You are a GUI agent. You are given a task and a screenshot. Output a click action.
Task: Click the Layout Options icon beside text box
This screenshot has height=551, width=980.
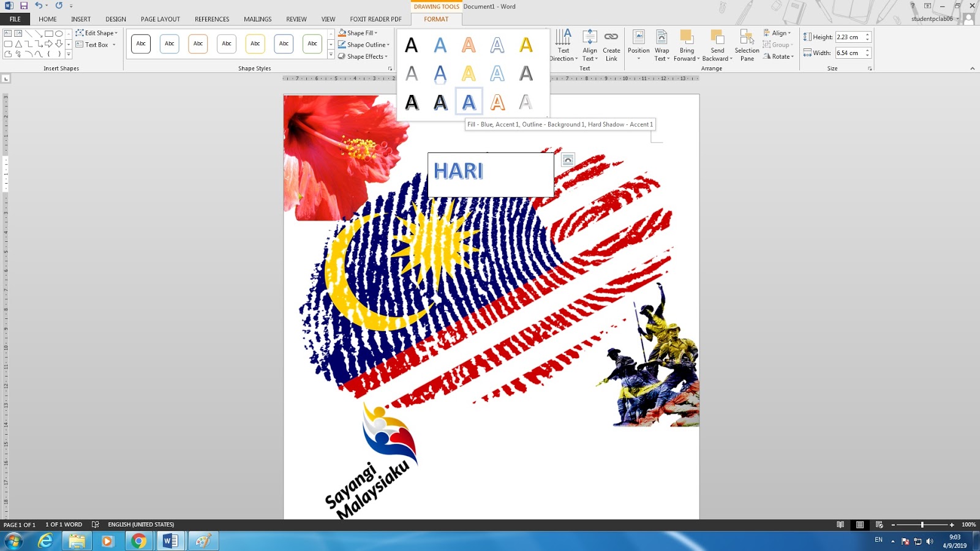[x=568, y=160]
